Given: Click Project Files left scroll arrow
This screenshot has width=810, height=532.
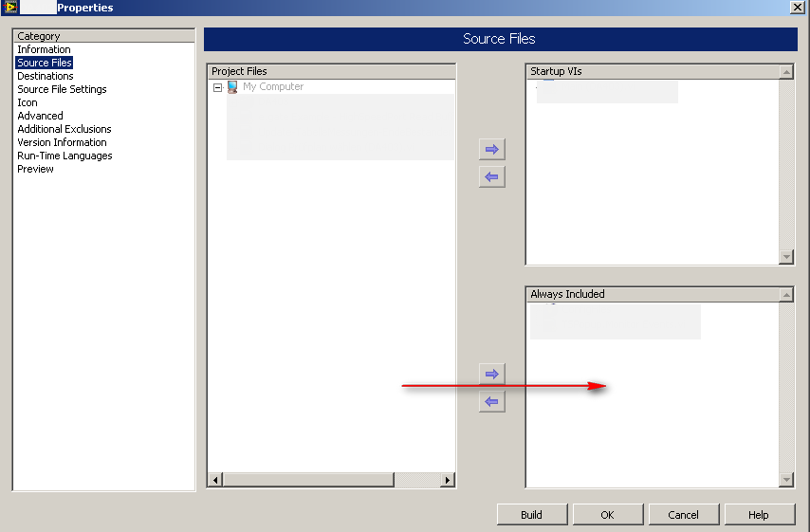Looking at the screenshot, I should pos(215,480).
